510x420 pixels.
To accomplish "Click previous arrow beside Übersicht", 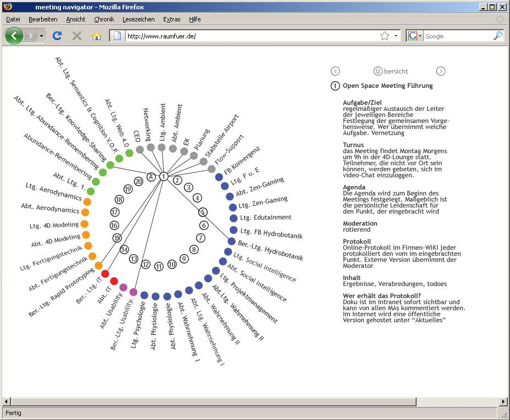I will pos(335,71).
